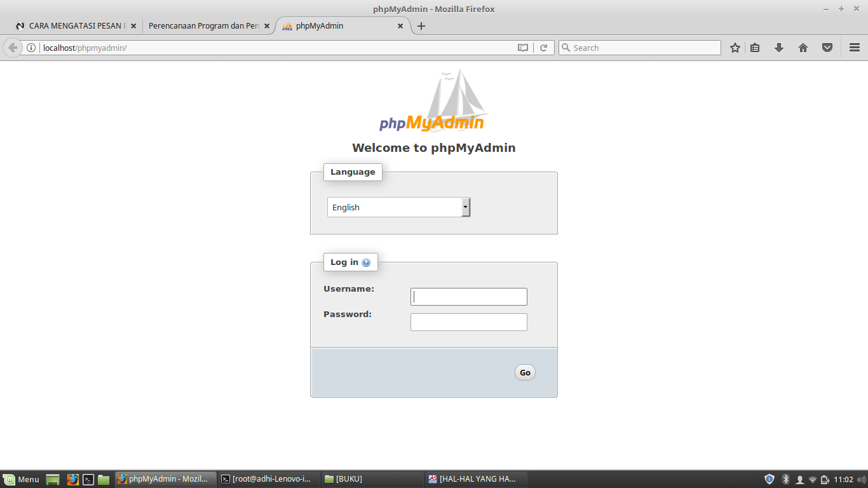Switch to the root@adhi-Lenovo terminal window
Viewport: 868px width, 488px height.
pos(269,479)
